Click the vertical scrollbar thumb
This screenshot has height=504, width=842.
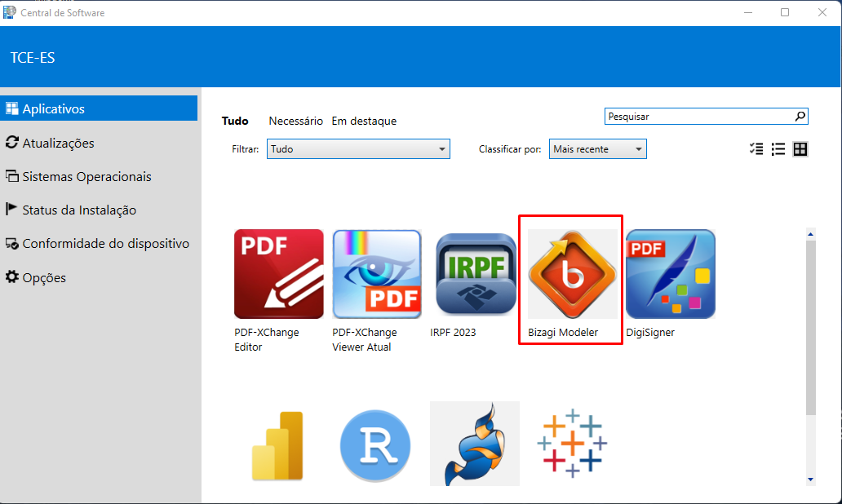click(x=811, y=327)
